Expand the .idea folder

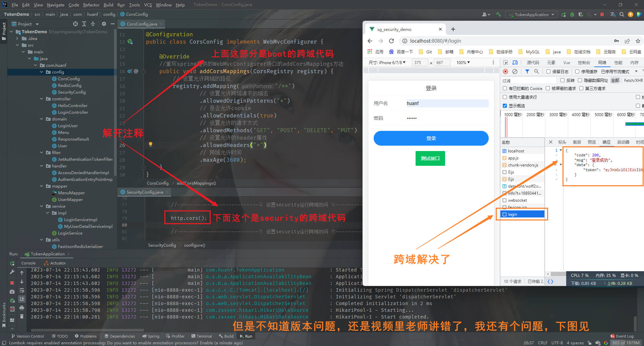point(17,38)
